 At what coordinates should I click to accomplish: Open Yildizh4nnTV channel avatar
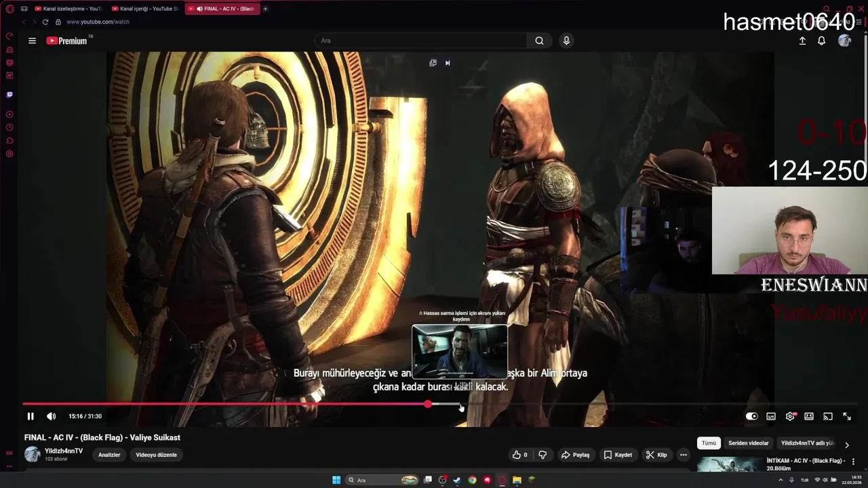pyautogui.click(x=32, y=454)
